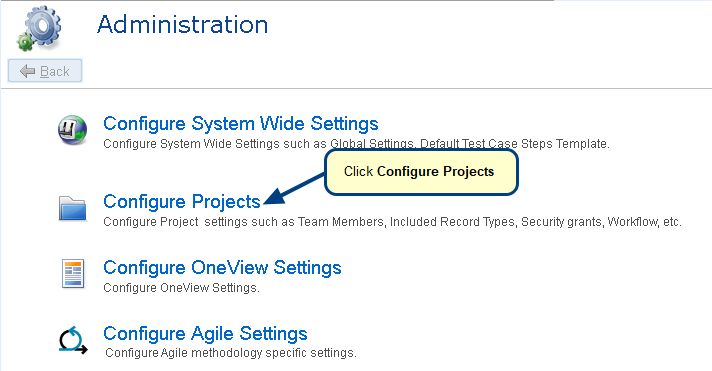Click the OneView document page icon
This screenshot has height=371, width=712.
(73, 274)
